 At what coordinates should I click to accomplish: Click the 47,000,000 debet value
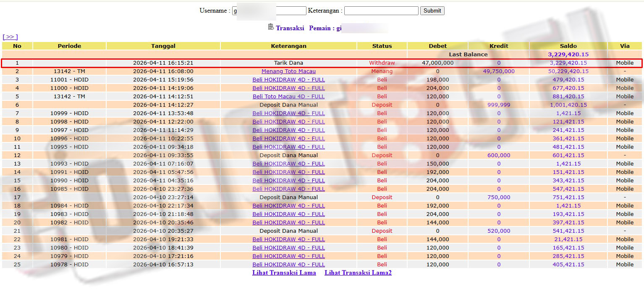(437, 63)
